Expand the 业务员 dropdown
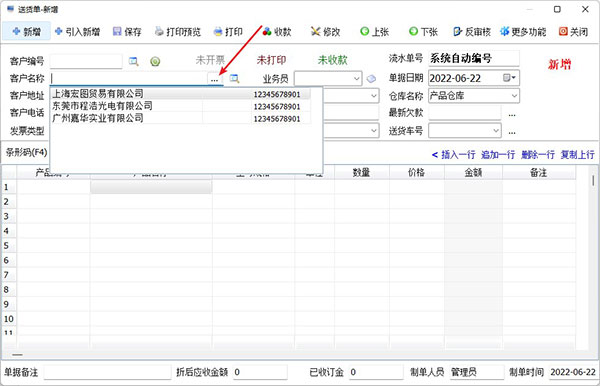 click(x=356, y=79)
